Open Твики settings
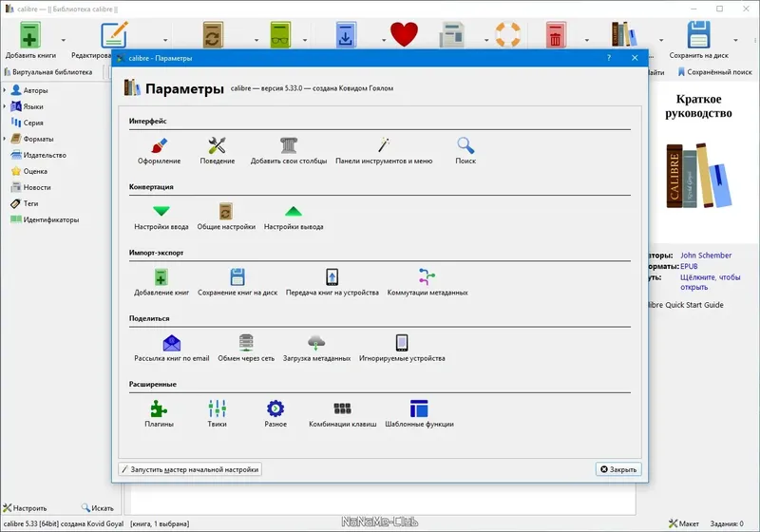Viewport: 760px width, 532px height. coord(218,414)
